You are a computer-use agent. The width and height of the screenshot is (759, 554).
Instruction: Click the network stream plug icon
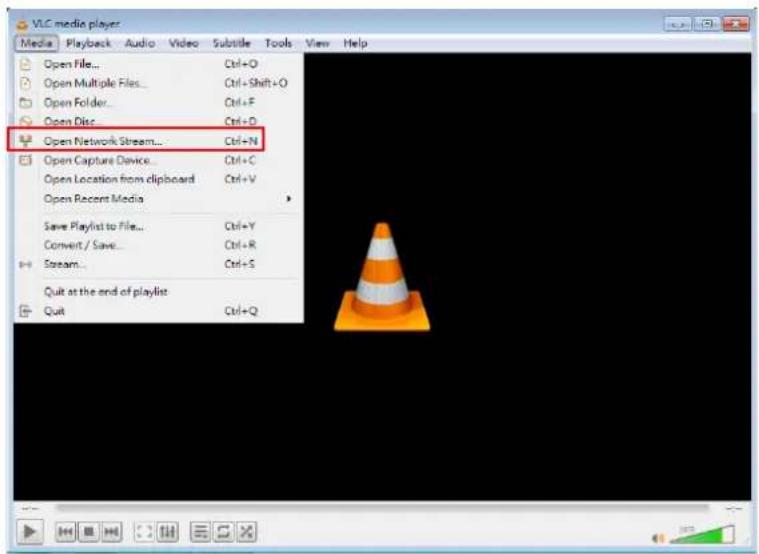pos(25,141)
